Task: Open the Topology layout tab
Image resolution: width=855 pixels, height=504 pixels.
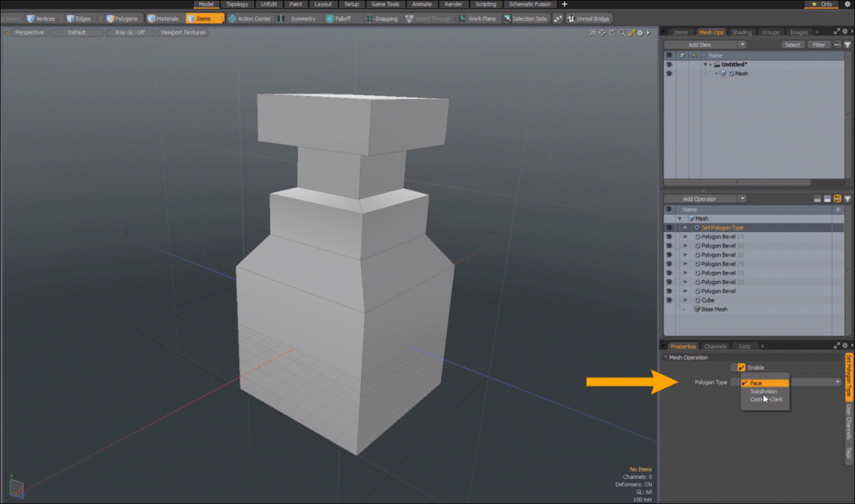Action: (237, 4)
